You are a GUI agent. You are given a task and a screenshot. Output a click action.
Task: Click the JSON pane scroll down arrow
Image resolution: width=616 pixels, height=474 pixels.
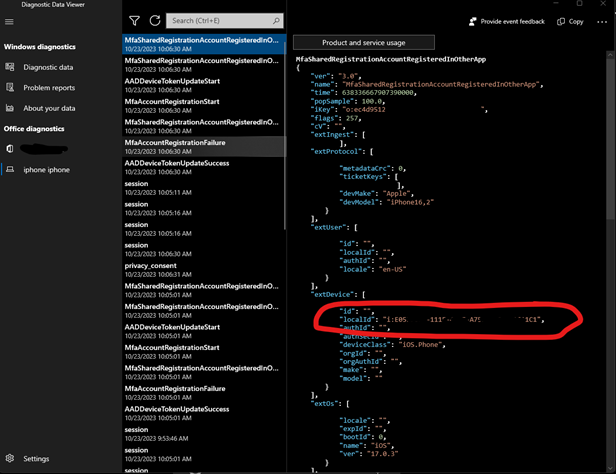(x=610, y=468)
